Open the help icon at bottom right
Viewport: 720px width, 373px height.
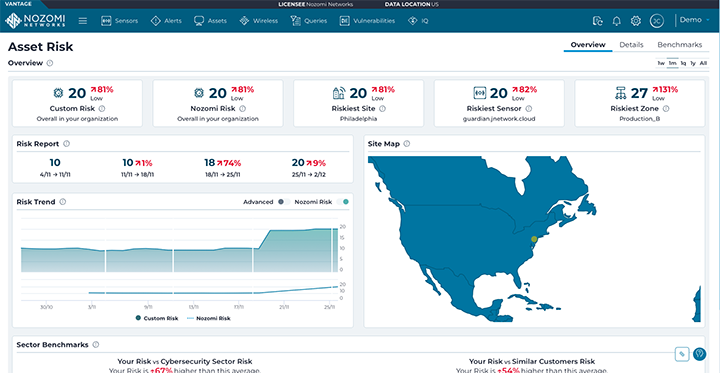pos(699,354)
